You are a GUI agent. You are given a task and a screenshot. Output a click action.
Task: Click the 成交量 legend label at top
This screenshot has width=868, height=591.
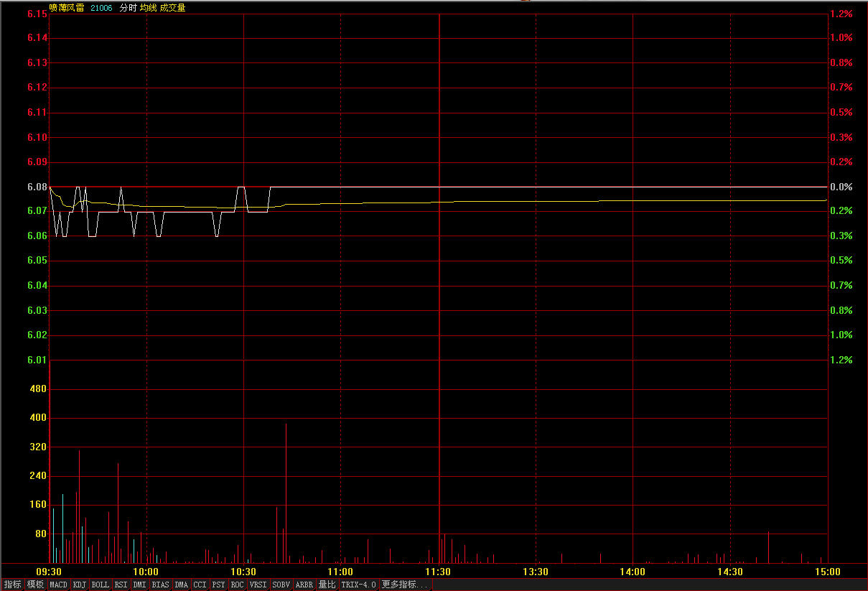tap(172, 8)
